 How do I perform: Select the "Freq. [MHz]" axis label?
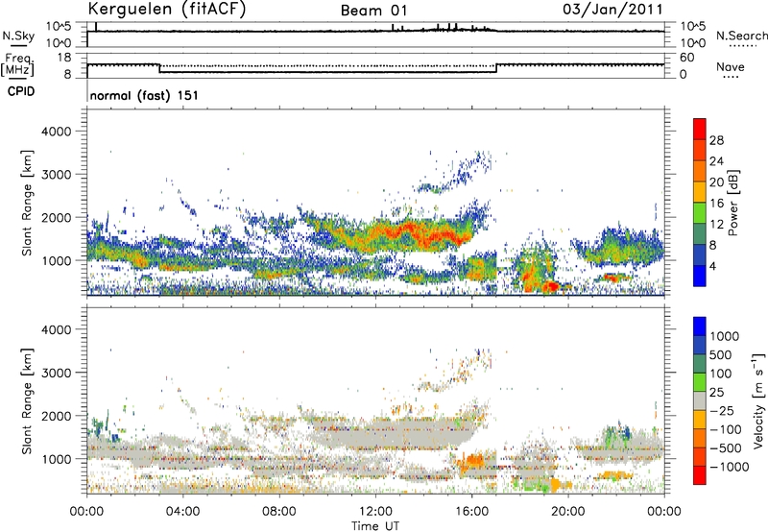coord(18,64)
